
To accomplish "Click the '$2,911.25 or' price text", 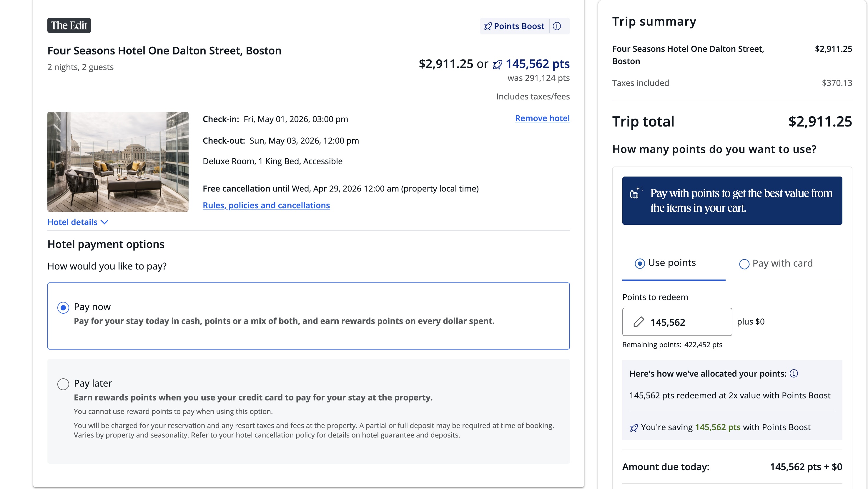I will pos(453,64).
